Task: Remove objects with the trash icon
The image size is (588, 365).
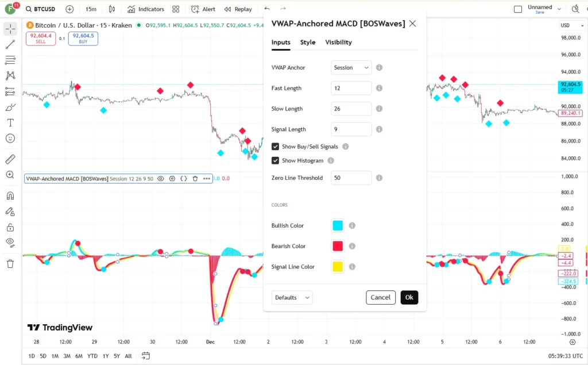Action: click(10, 264)
